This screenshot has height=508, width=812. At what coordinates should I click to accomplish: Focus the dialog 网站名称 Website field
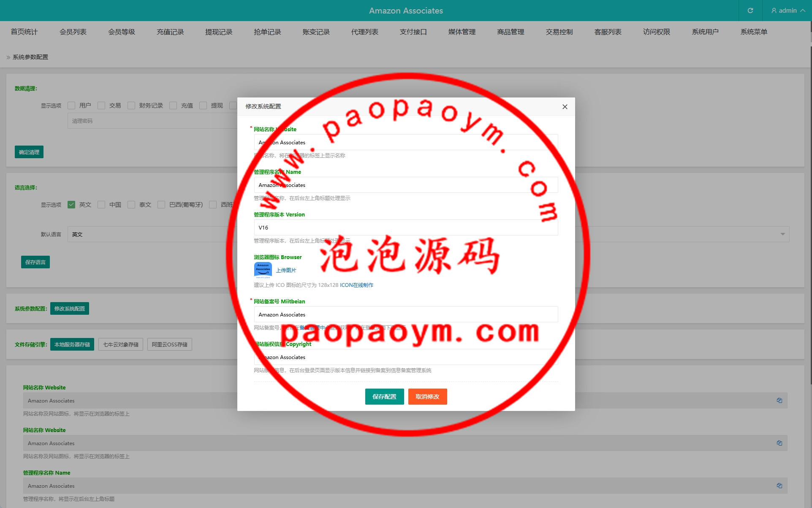coord(406,142)
